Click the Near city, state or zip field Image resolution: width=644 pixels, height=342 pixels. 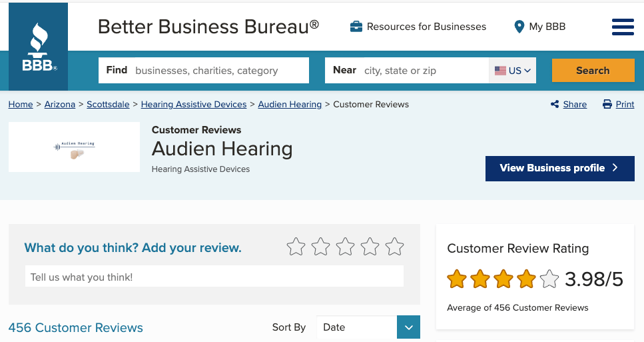click(423, 70)
